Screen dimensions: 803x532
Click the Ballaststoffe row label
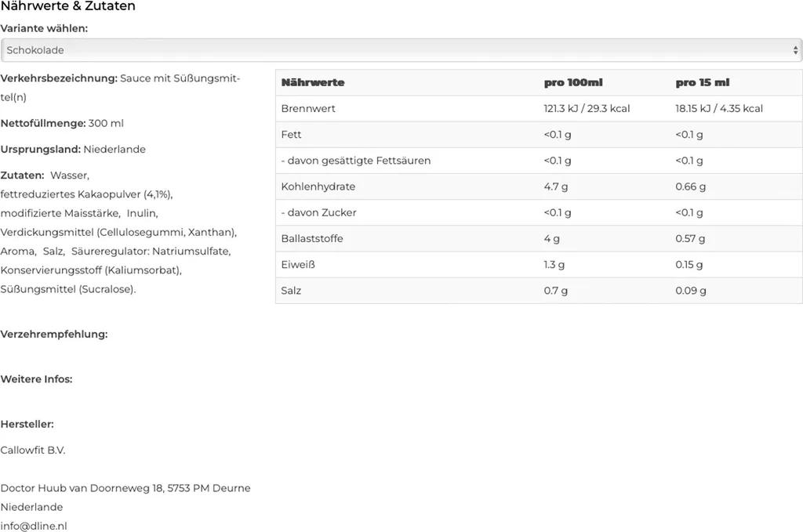(312, 239)
